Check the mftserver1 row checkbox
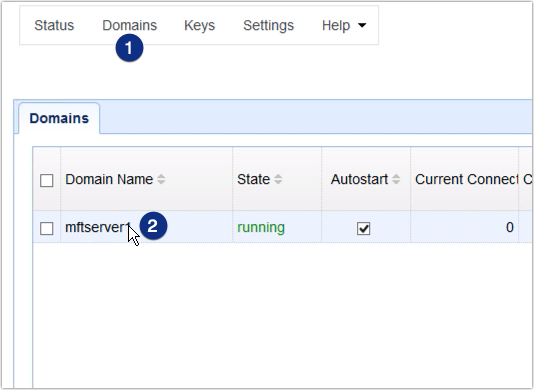 point(47,228)
